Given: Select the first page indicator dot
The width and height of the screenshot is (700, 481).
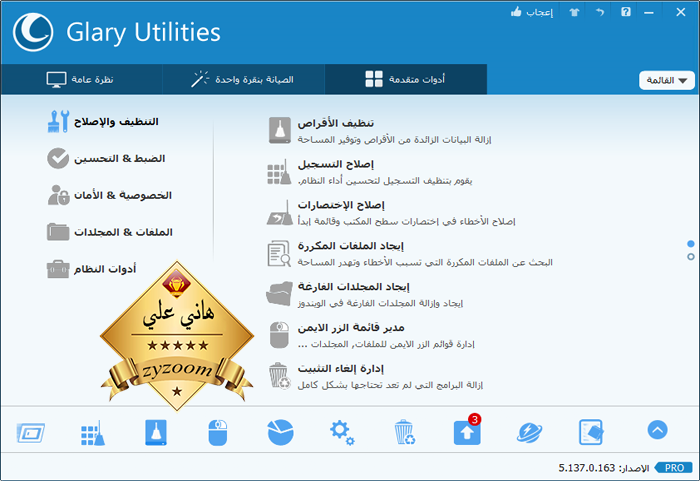Looking at the screenshot, I should [691, 244].
